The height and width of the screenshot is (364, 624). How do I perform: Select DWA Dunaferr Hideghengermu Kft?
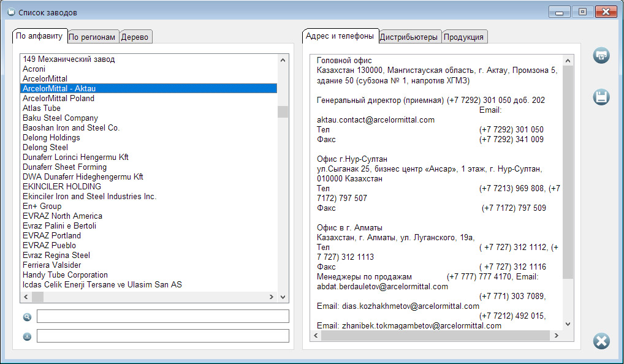point(148,176)
